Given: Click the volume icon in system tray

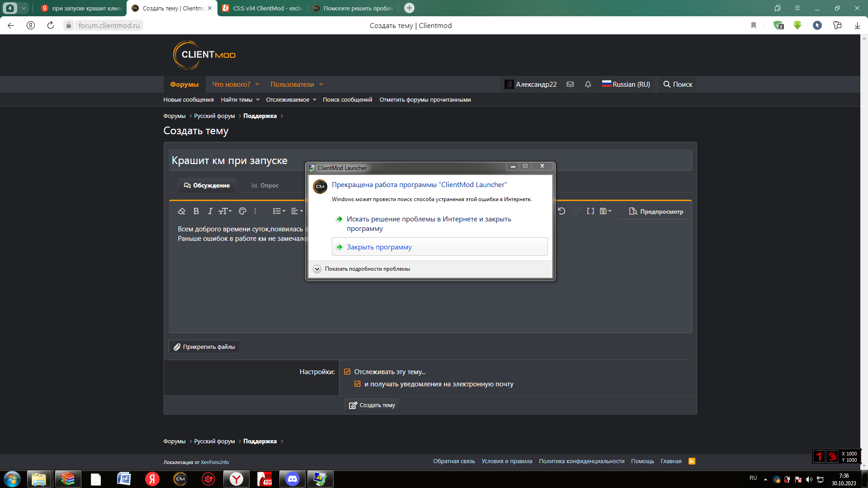Looking at the screenshot, I should point(809,479).
